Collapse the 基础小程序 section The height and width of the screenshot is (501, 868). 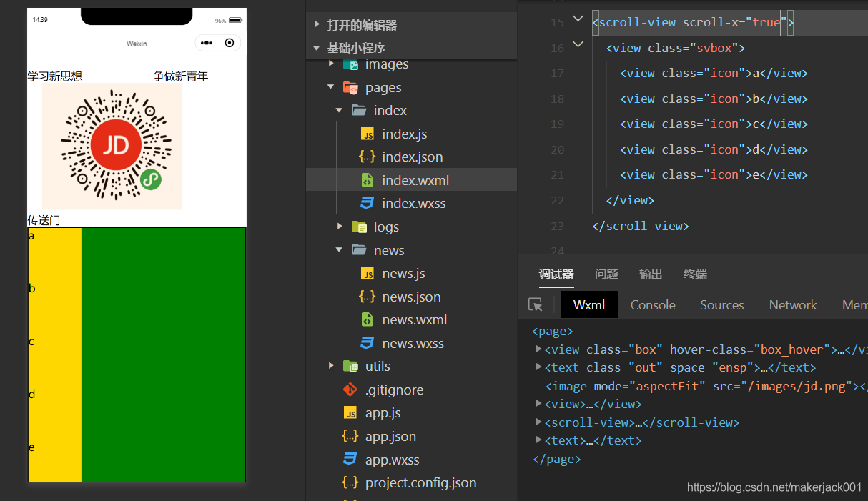tap(317, 48)
